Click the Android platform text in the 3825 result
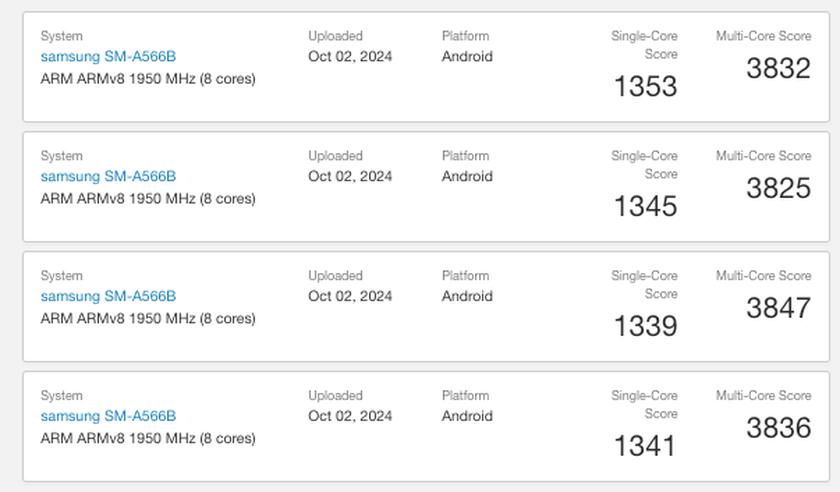 [467, 177]
